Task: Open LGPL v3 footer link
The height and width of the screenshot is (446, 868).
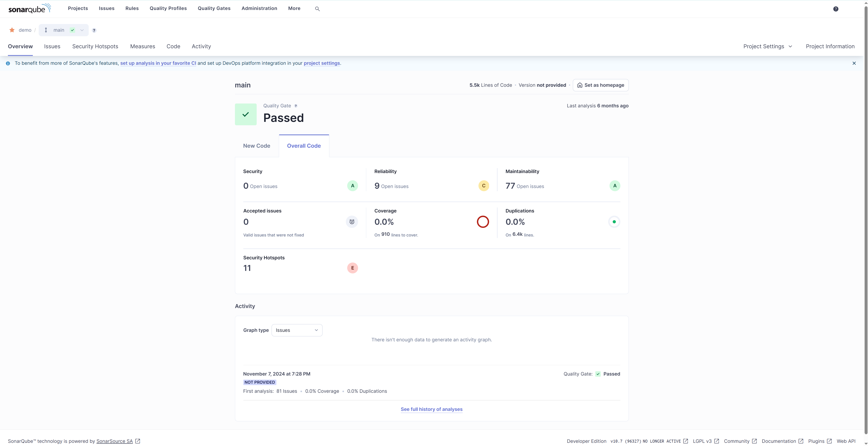Action: tap(706, 441)
